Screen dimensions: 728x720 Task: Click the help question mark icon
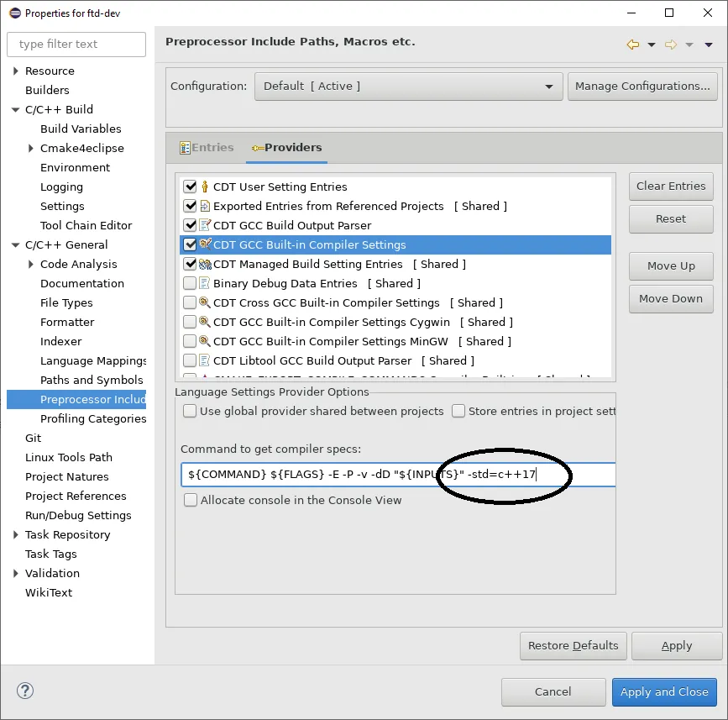click(25, 691)
